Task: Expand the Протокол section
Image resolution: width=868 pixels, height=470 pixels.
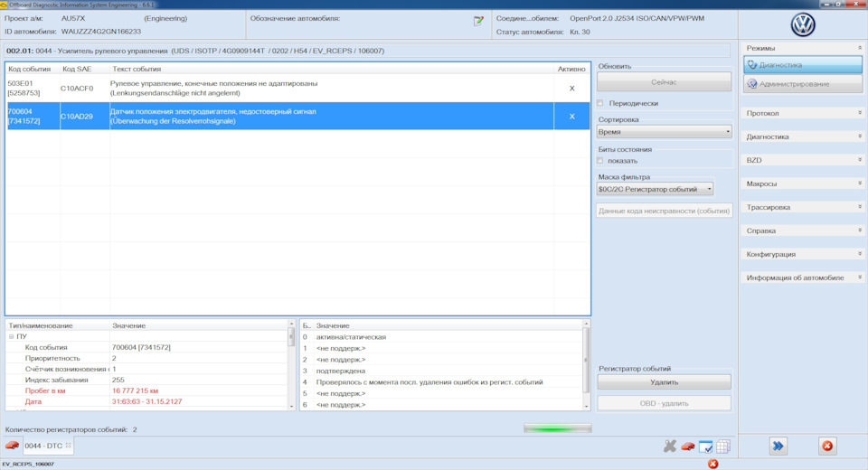Action: (802, 113)
